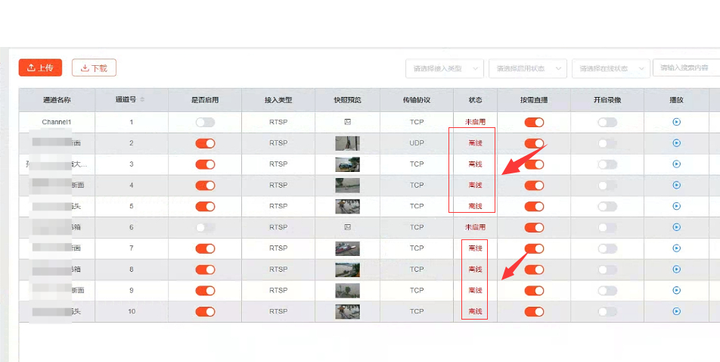Disable on-demand streaming toggle for channel 2
720x362 pixels.
[534, 143]
